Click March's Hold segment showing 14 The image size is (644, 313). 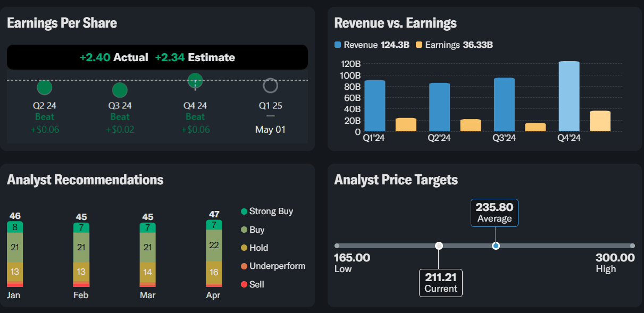click(x=148, y=272)
